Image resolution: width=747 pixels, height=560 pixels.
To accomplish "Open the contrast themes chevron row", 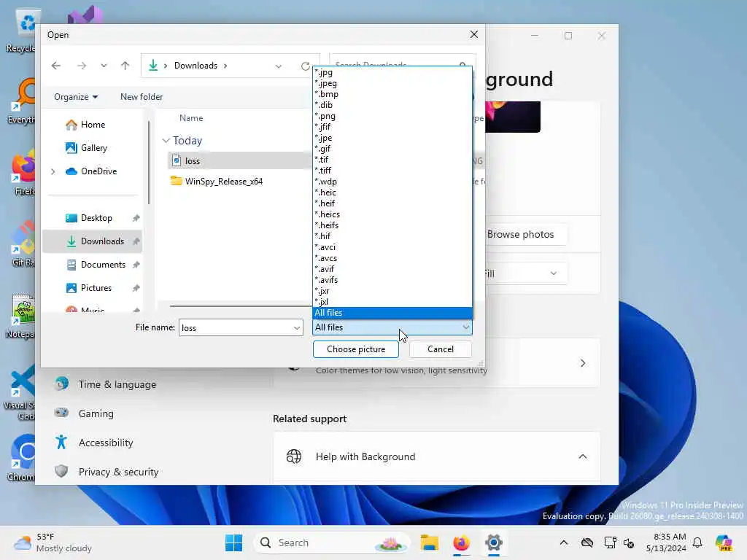I will tap(583, 364).
